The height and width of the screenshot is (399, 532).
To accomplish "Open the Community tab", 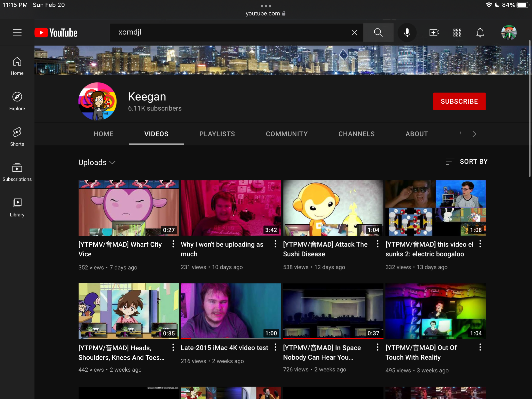I will [x=287, y=134].
